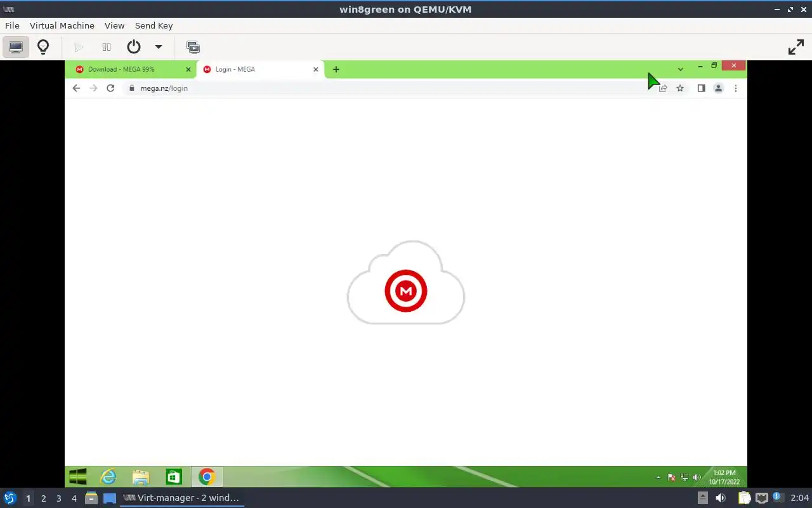Launch Internet Explorer from Windows taskbar
812x508 pixels.
pyautogui.click(x=108, y=477)
